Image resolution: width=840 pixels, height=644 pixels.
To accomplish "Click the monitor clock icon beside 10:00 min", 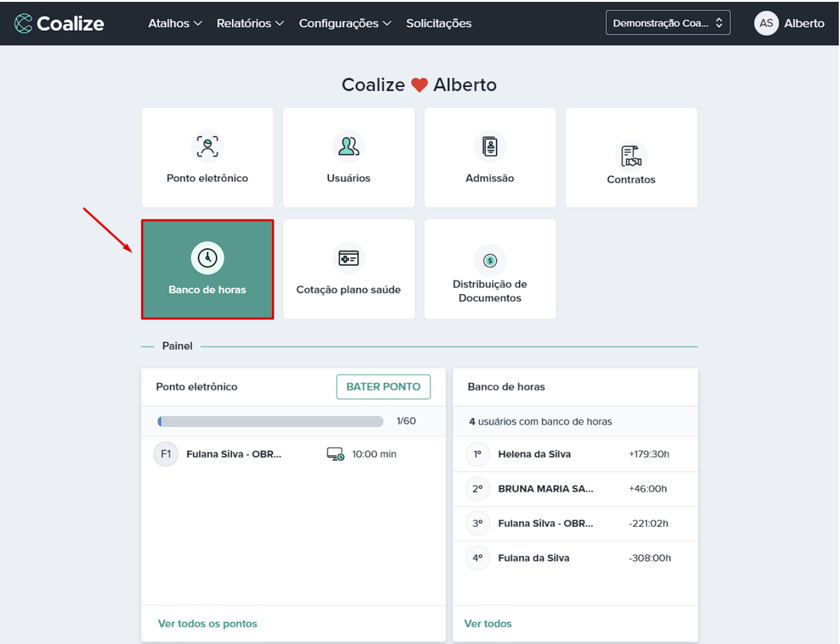I will point(335,454).
